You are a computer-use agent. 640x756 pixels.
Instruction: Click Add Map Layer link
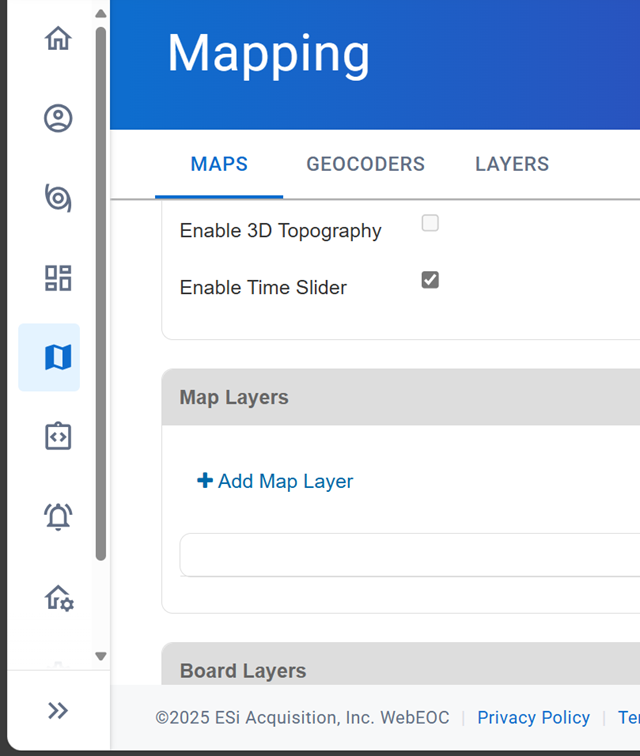tap(276, 481)
